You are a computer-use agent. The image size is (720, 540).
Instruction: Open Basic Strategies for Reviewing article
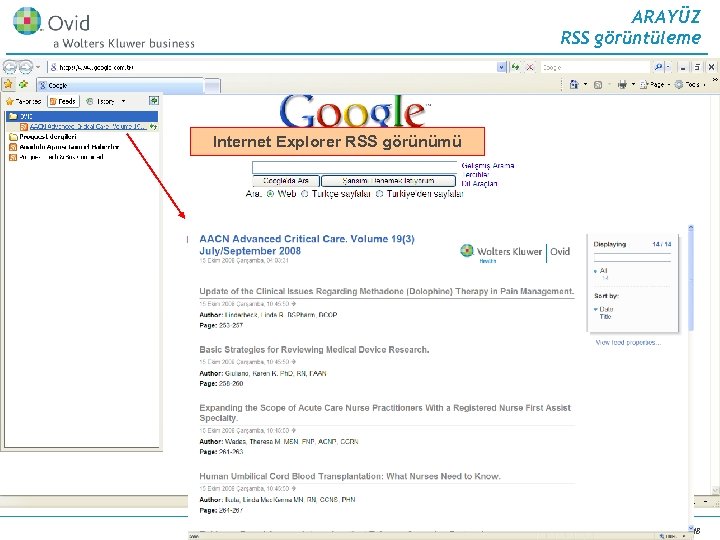pos(314,349)
